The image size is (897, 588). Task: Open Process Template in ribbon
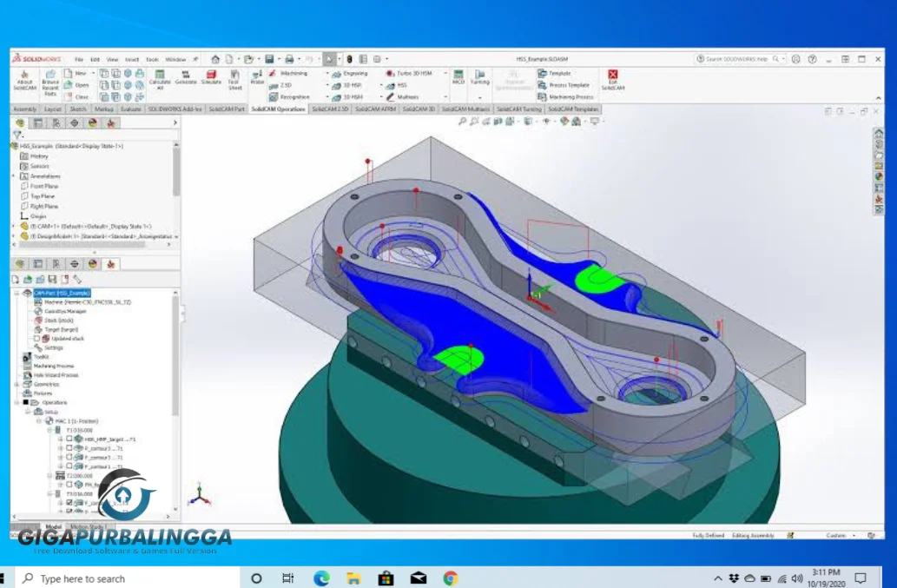pos(564,85)
